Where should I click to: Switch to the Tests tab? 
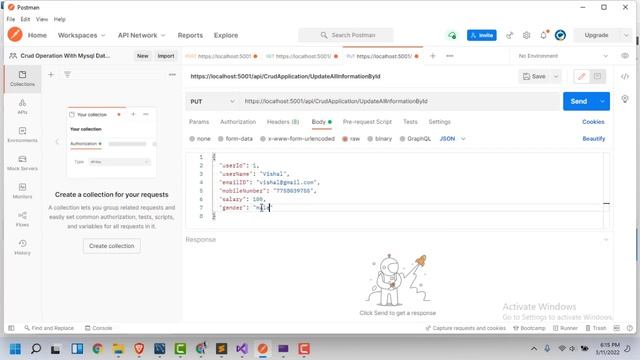click(x=410, y=122)
